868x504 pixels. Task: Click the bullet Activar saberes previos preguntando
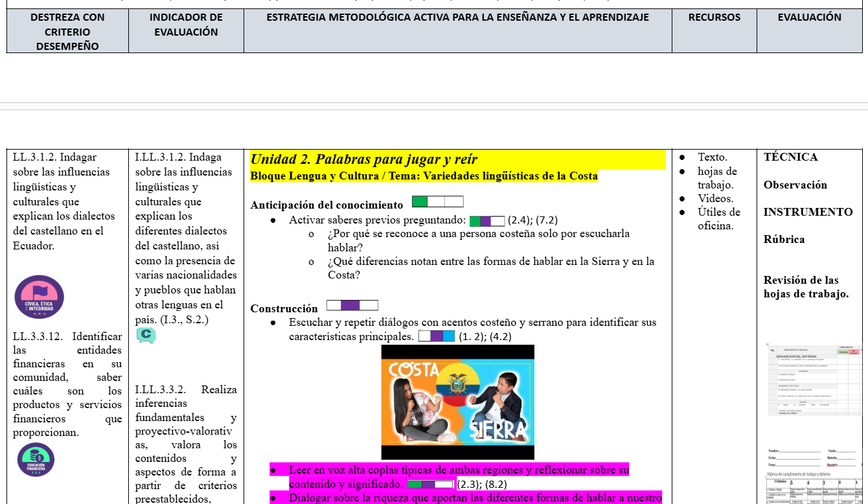(377, 220)
